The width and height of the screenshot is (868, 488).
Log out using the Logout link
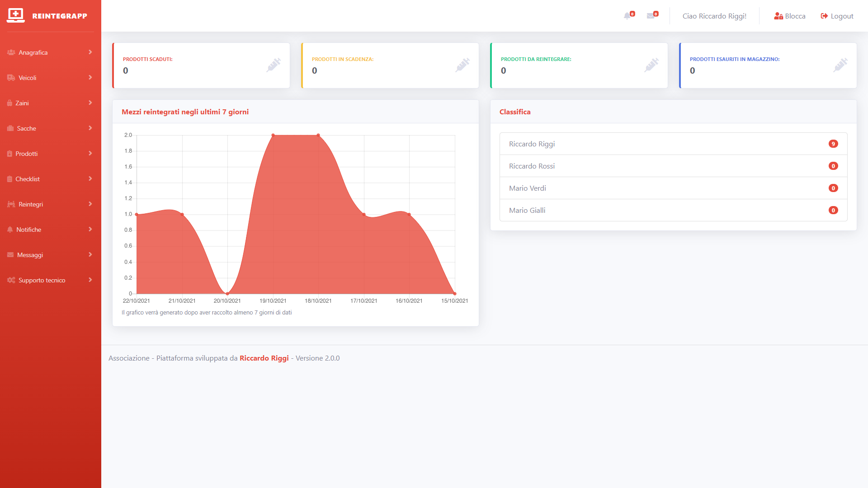[837, 16]
